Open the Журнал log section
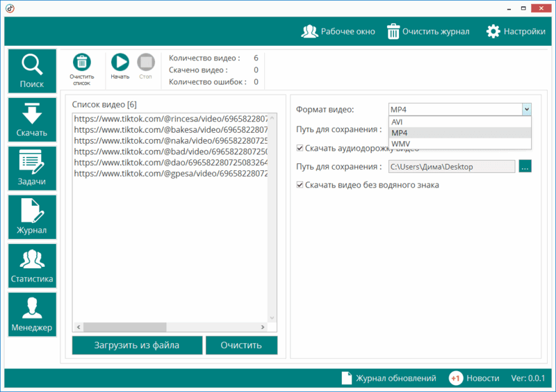This screenshot has height=392, width=556. [31, 217]
